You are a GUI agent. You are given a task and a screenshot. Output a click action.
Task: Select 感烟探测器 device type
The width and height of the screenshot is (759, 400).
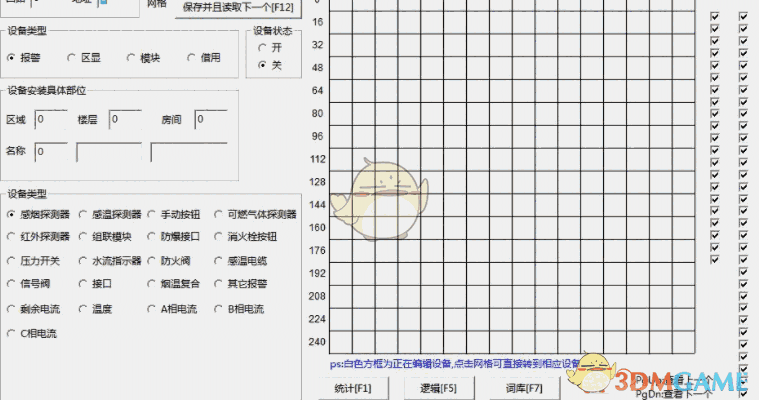tap(39, 214)
